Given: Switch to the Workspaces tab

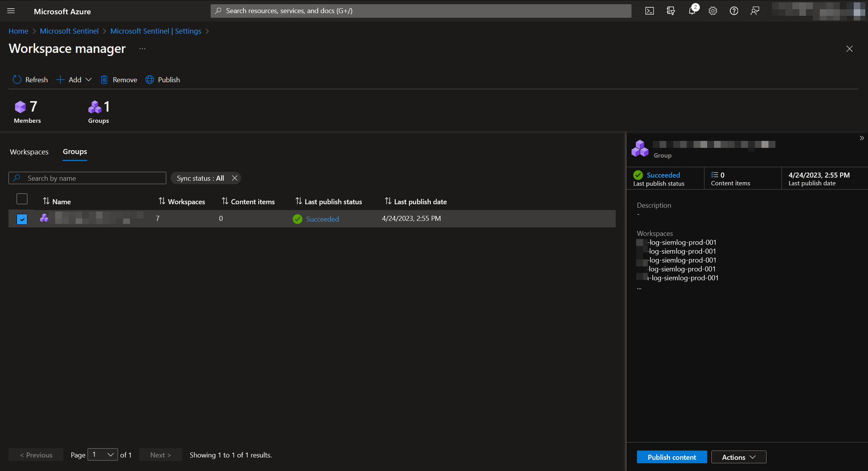Looking at the screenshot, I should click(x=29, y=152).
